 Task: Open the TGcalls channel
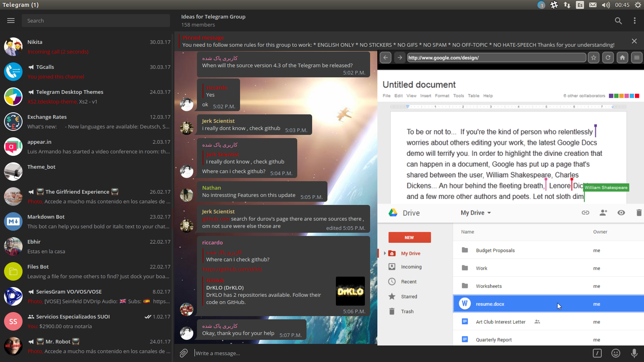coord(87,72)
